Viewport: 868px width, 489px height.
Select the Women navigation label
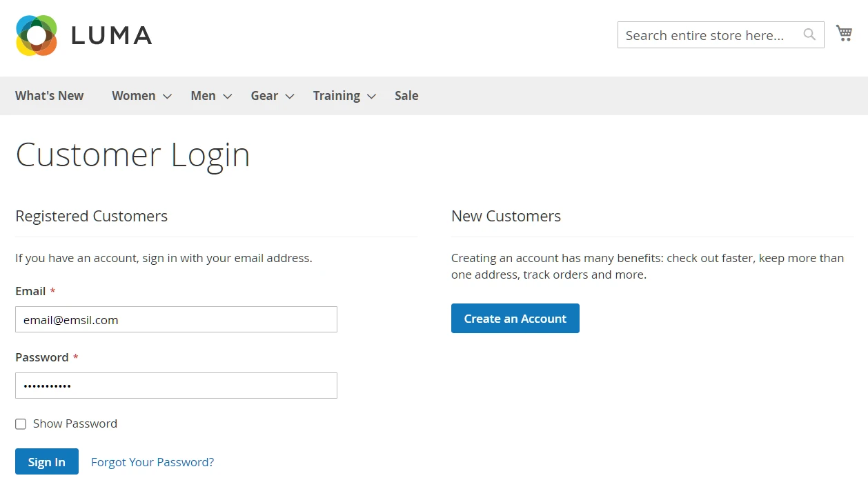click(133, 96)
